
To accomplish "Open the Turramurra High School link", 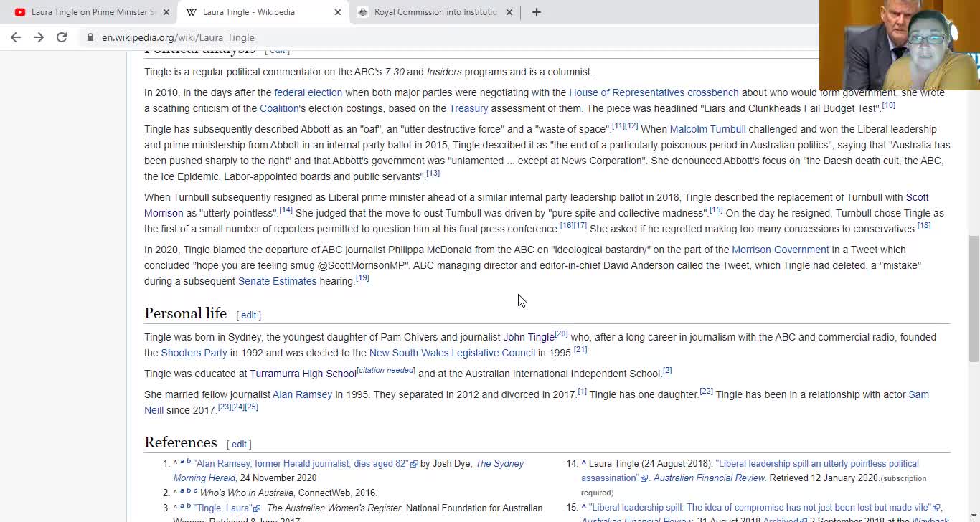I will [303, 374].
